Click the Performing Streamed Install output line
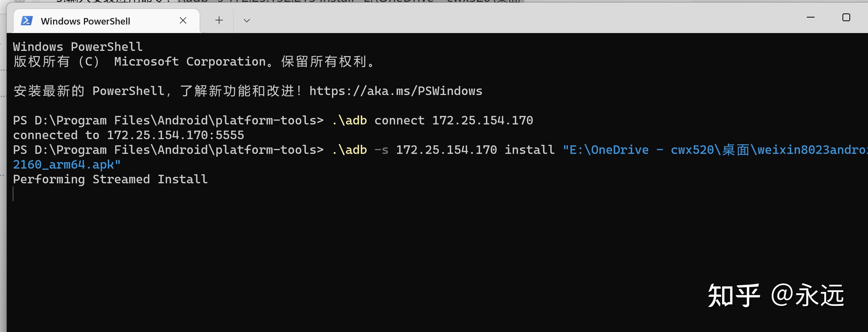This screenshot has width=868, height=332. click(110, 179)
